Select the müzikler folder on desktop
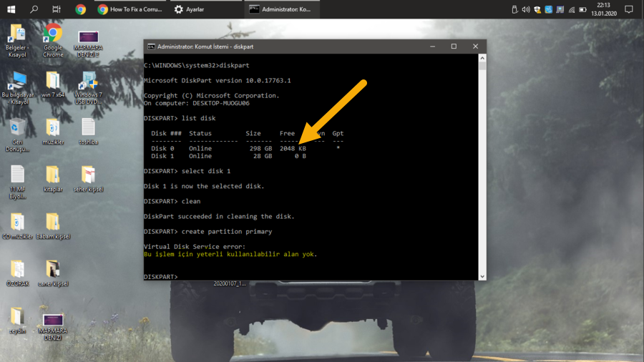Viewport: 644px width, 362px height. tap(52, 132)
